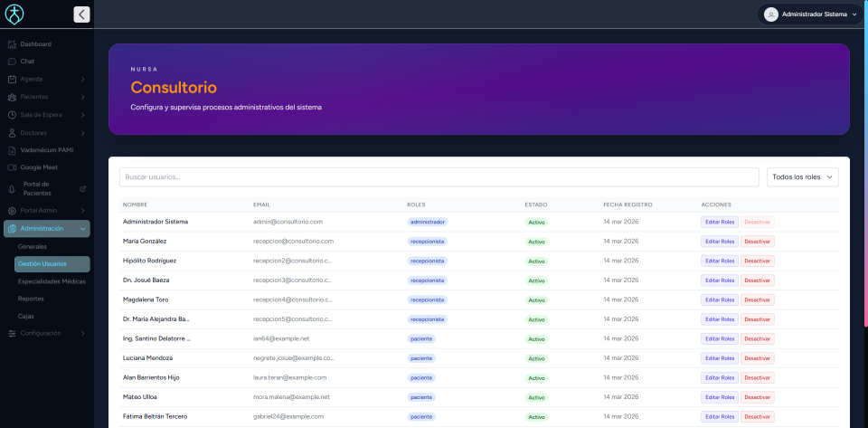
Task: Open the Google Meet camera icon
Action: click(12, 167)
